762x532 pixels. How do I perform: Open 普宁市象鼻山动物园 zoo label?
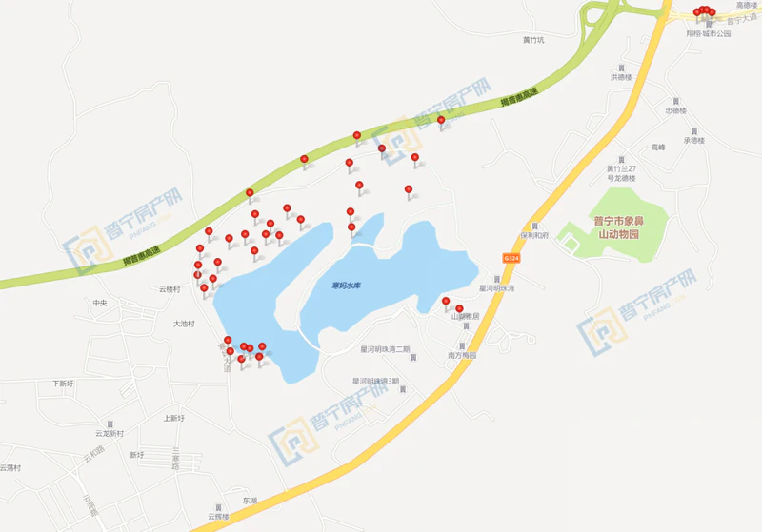tap(618, 227)
